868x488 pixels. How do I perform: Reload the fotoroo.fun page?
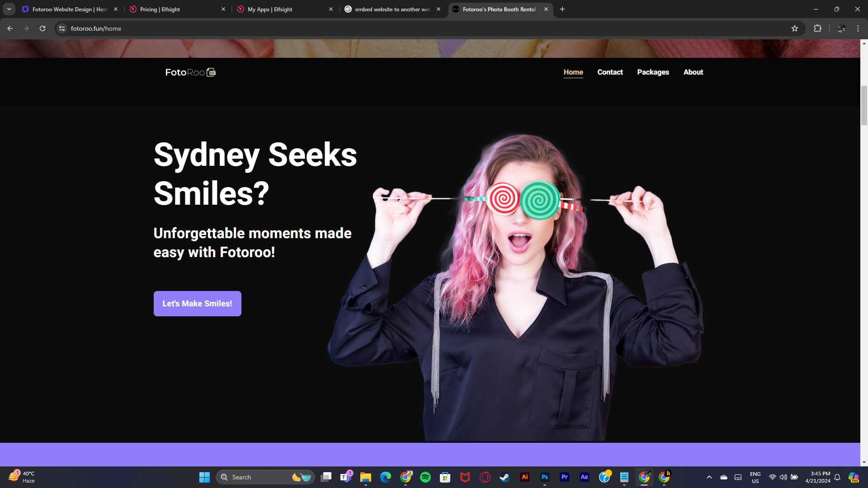[42, 28]
